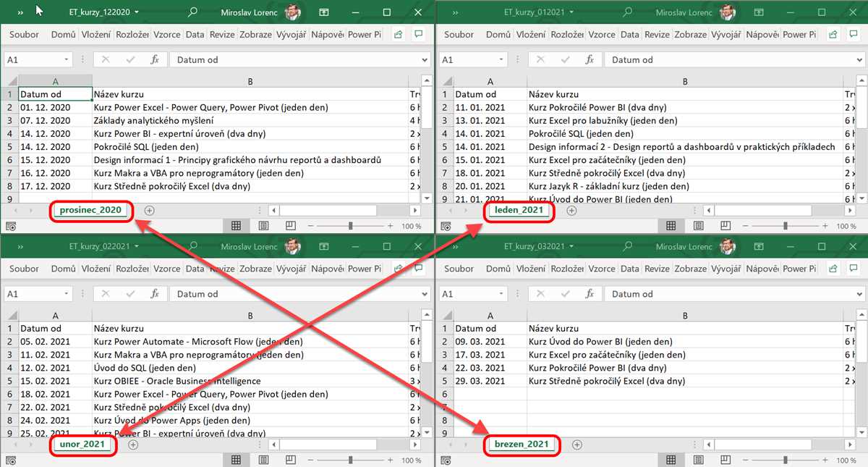The height and width of the screenshot is (467, 868).
Task: Click zoom out minus in ET_kurzy_032021
Action: 744,460
